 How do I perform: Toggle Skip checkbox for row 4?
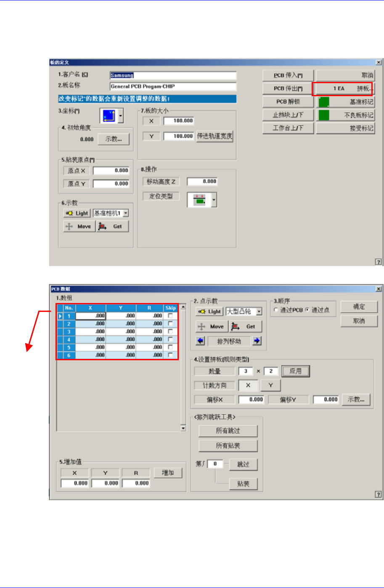click(x=170, y=339)
